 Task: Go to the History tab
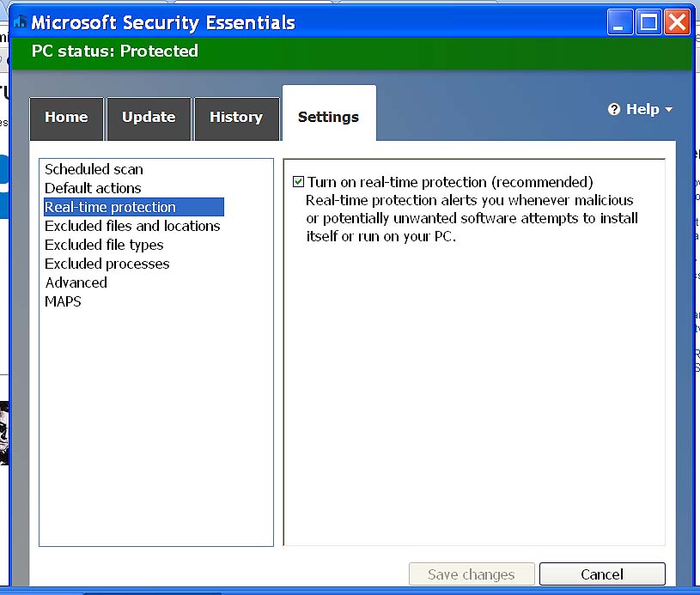pyautogui.click(x=236, y=118)
